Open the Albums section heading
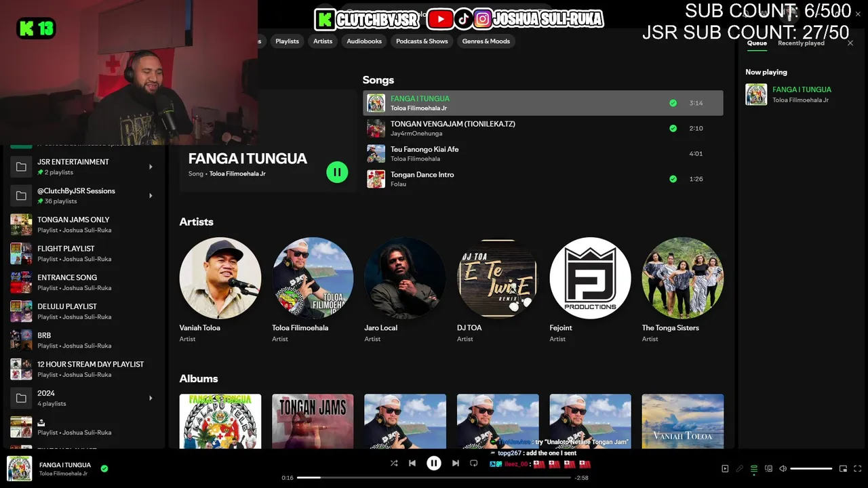This screenshot has height=488, width=868. 199,379
